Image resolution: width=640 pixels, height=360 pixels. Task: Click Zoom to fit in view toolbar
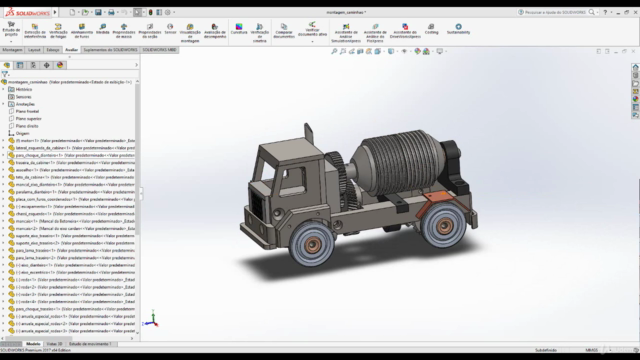334,51
